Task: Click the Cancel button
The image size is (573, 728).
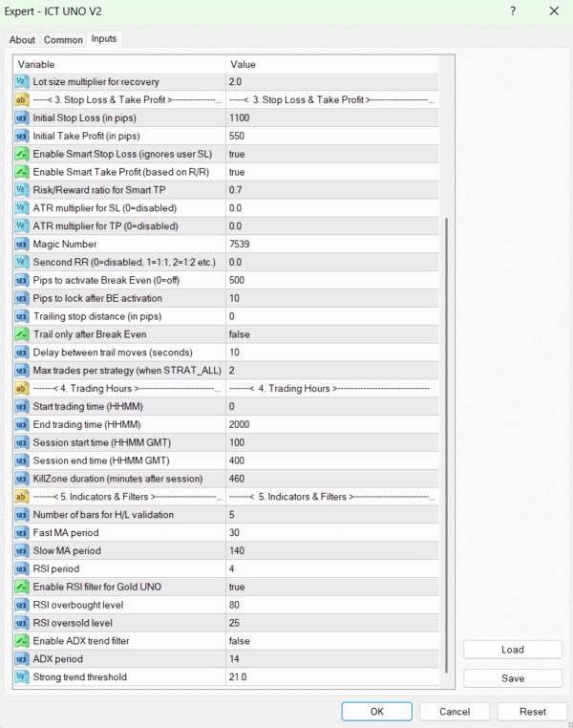Action: 455,712
